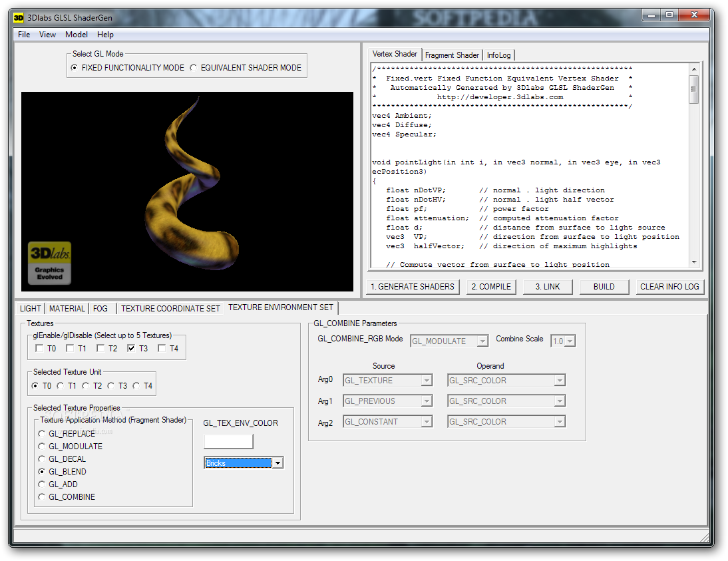Viewport: 728px width, 561px height.
Task: Click the 3Dlabs Graphics Evolved logo
Action: click(50, 262)
